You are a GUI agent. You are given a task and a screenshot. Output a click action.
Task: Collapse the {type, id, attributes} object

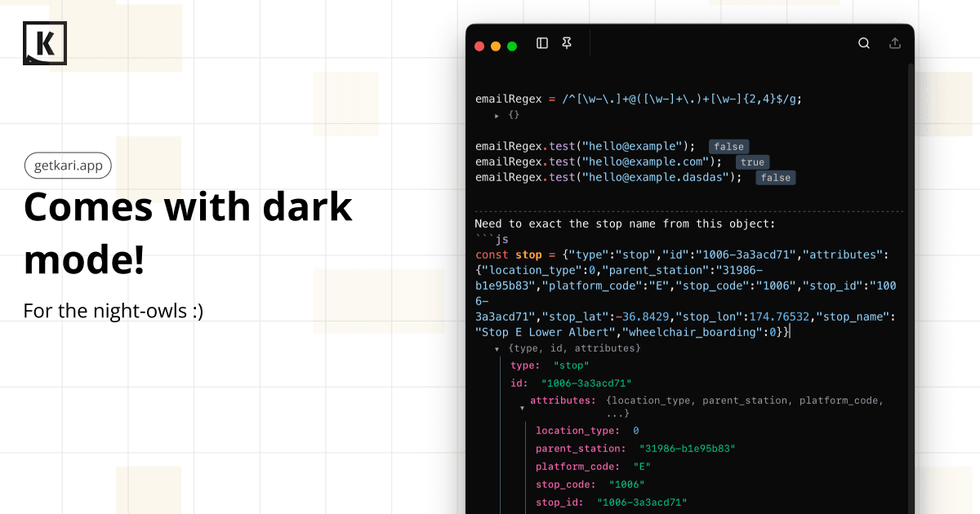click(x=497, y=349)
